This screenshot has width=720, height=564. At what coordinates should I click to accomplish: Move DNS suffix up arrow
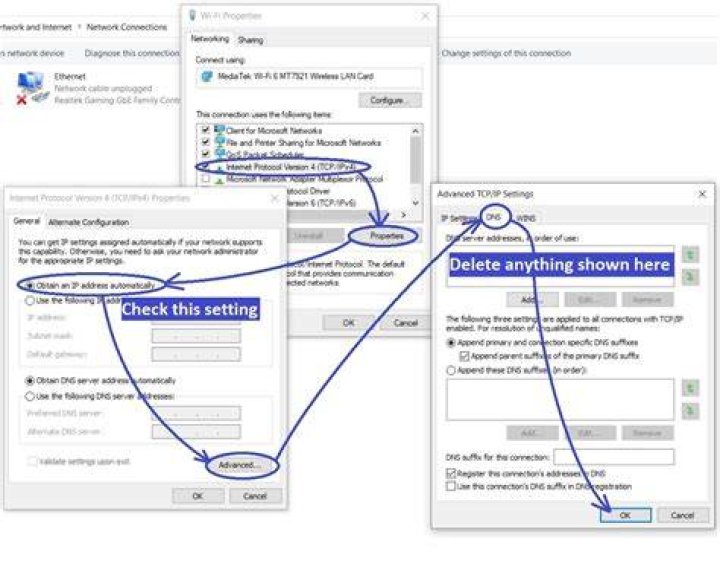(x=690, y=388)
